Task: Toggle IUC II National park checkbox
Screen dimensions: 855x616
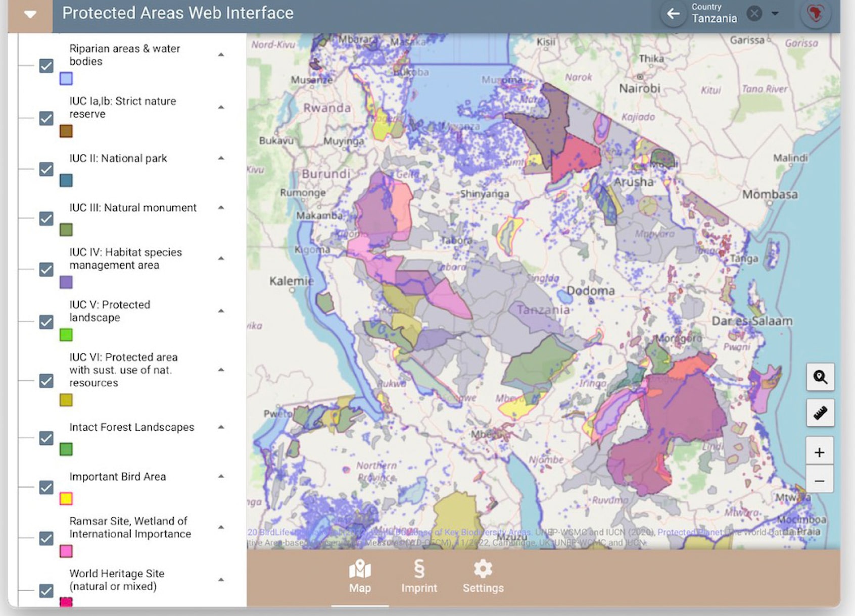Action: (x=46, y=169)
